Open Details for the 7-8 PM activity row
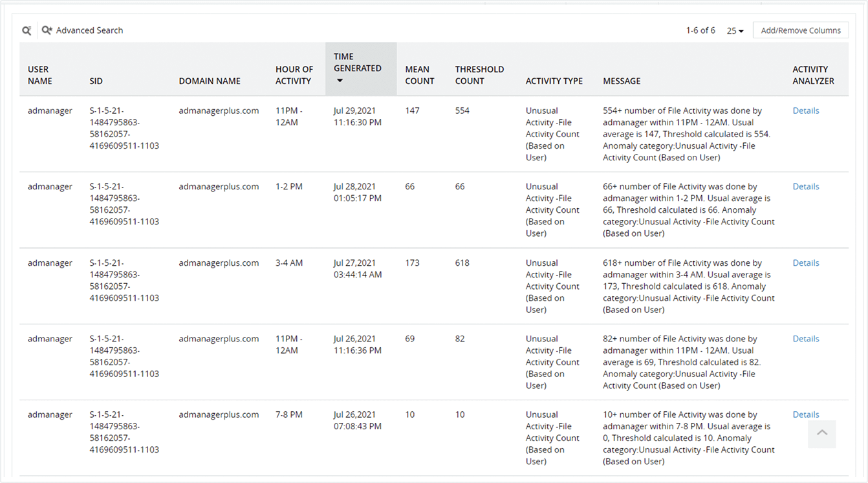The image size is (868, 483). click(806, 414)
